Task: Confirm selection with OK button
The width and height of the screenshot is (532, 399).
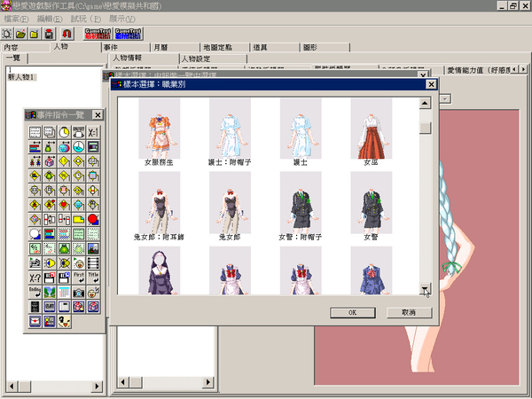Action: [353, 312]
